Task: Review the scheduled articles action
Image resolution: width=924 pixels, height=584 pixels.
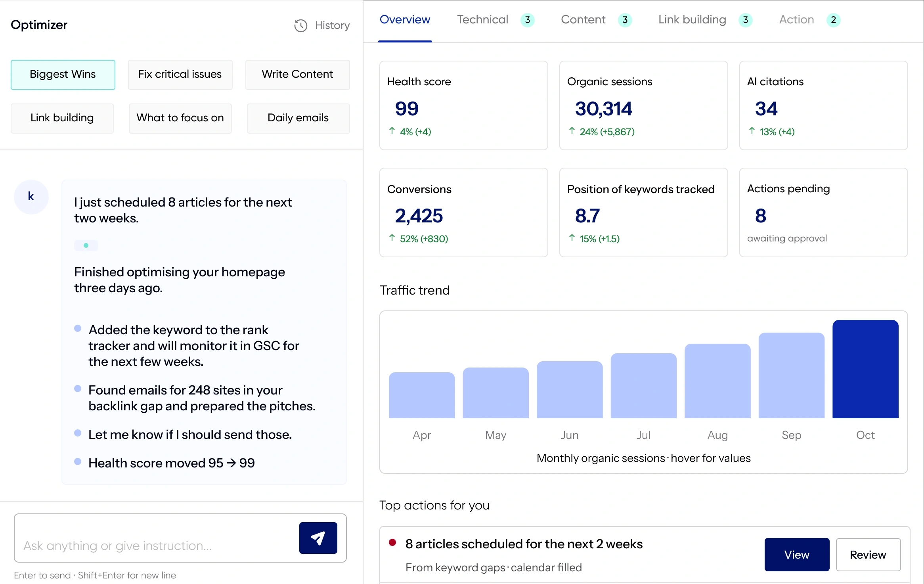Action: point(868,554)
